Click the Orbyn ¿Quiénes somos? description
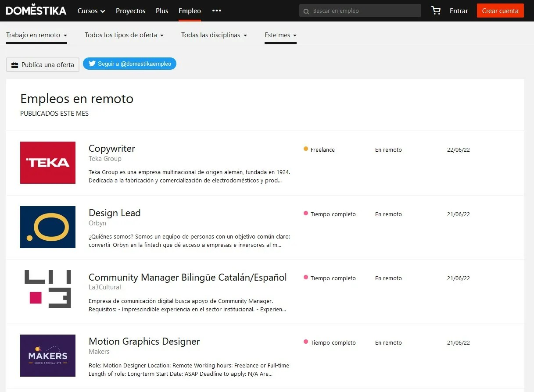This screenshot has height=392, width=534. (x=189, y=241)
